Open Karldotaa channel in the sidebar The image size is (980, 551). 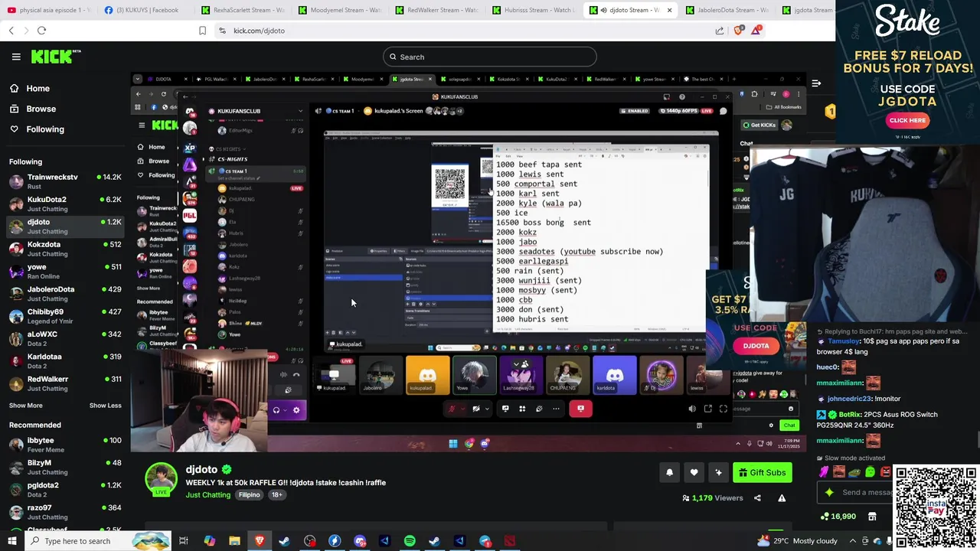(65, 361)
